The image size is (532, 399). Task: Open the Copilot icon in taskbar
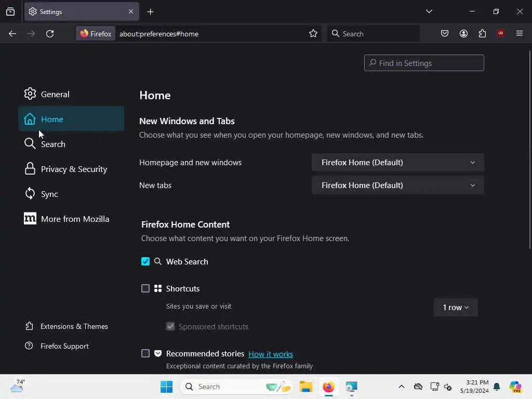[515, 387]
